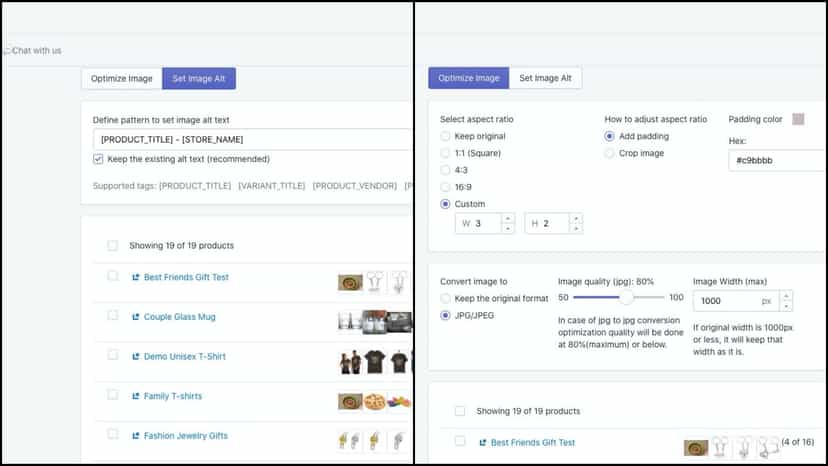The width and height of the screenshot is (828, 466).
Task: Click cookie thumbnail in Family T-shirts row
Action: [375, 402]
